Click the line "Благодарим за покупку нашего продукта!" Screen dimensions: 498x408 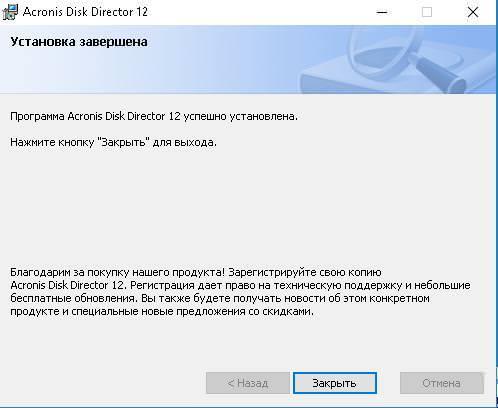tap(118, 272)
